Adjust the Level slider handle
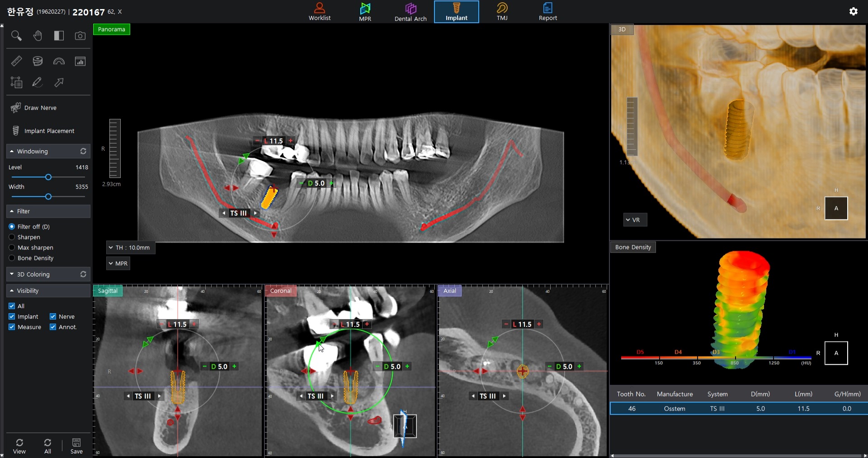This screenshot has width=868, height=458. click(x=48, y=177)
